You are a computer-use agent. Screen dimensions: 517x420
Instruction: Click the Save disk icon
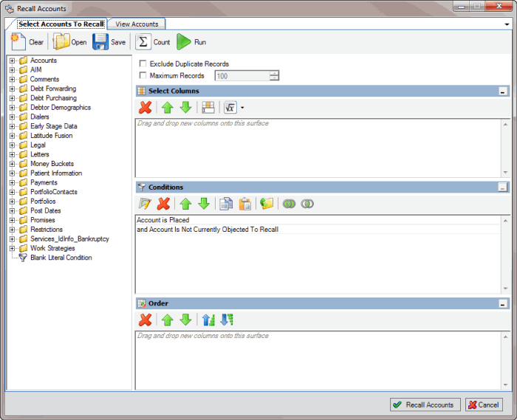[x=100, y=42]
